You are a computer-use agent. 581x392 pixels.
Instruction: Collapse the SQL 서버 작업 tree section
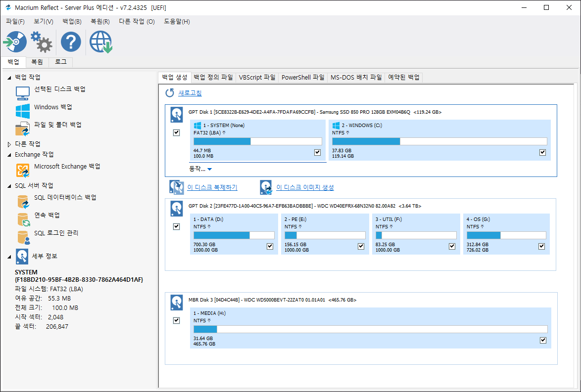[9, 186]
